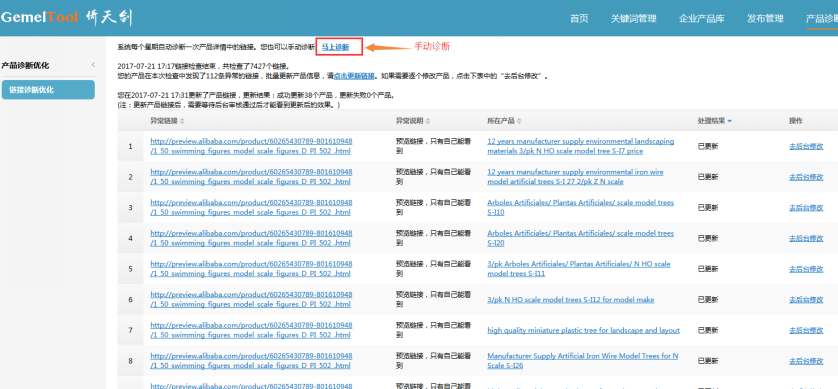Click the 异常链接 column header text
The image size is (838, 389).
[165, 121]
